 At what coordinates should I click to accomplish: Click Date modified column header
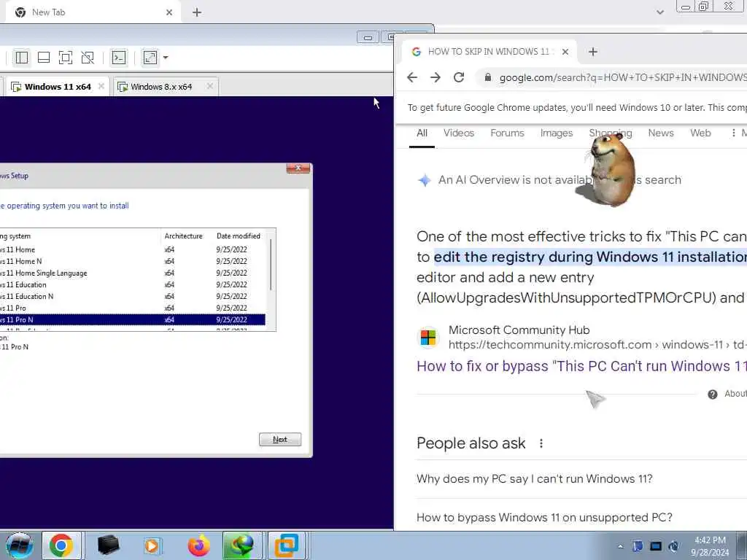[239, 236]
